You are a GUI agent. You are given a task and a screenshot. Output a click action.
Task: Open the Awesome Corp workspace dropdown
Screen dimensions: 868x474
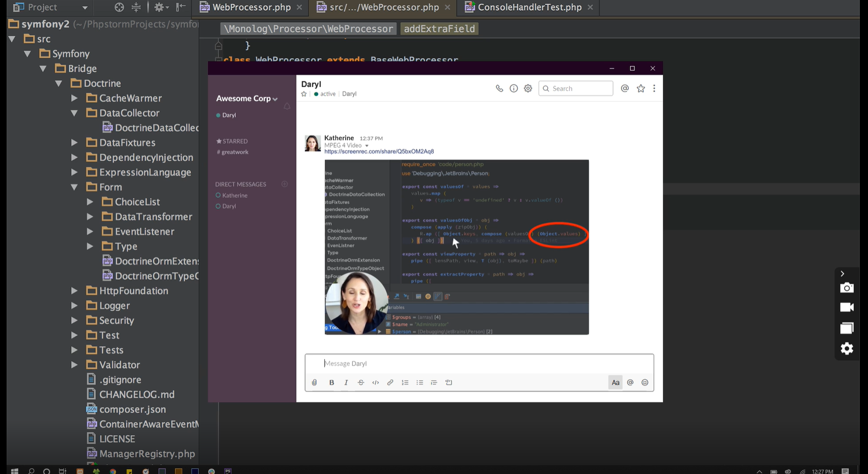click(x=246, y=99)
